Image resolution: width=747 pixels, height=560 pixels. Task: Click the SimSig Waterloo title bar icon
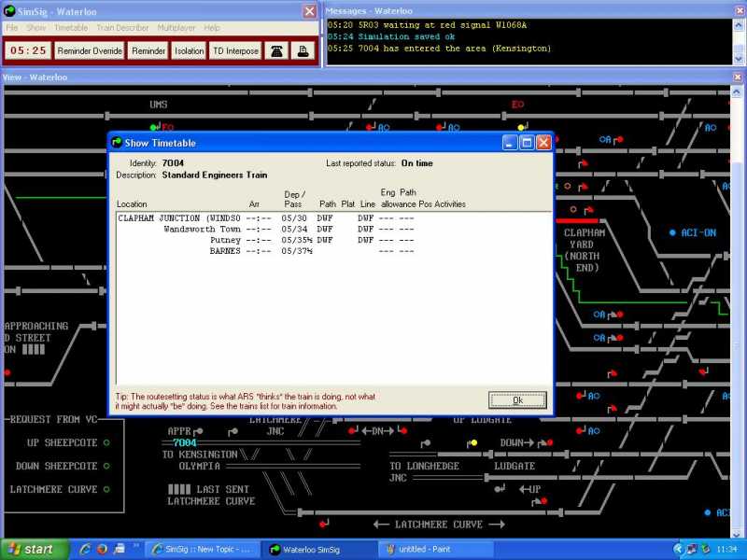click(x=8, y=10)
